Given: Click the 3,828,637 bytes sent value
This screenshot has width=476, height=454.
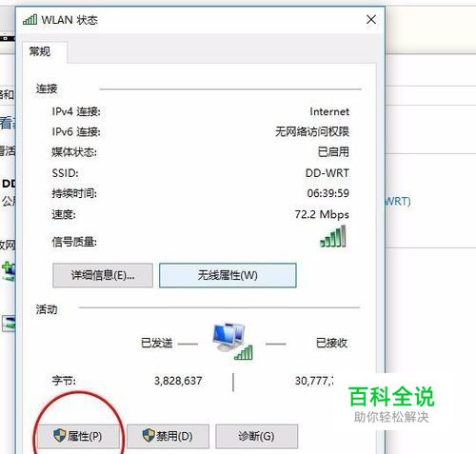Looking at the screenshot, I should tap(178, 381).
